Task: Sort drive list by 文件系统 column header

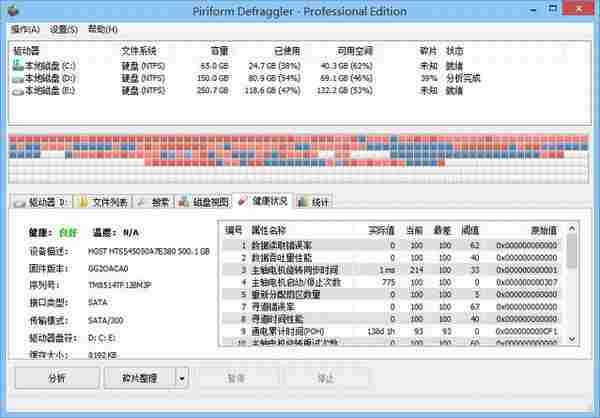Action: tap(139, 51)
